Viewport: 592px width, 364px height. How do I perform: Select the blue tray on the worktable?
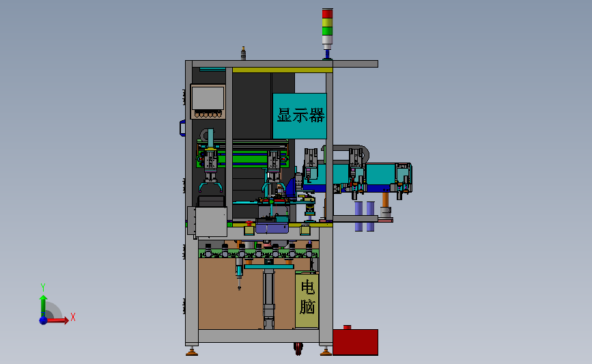click(x=272, y=229)
